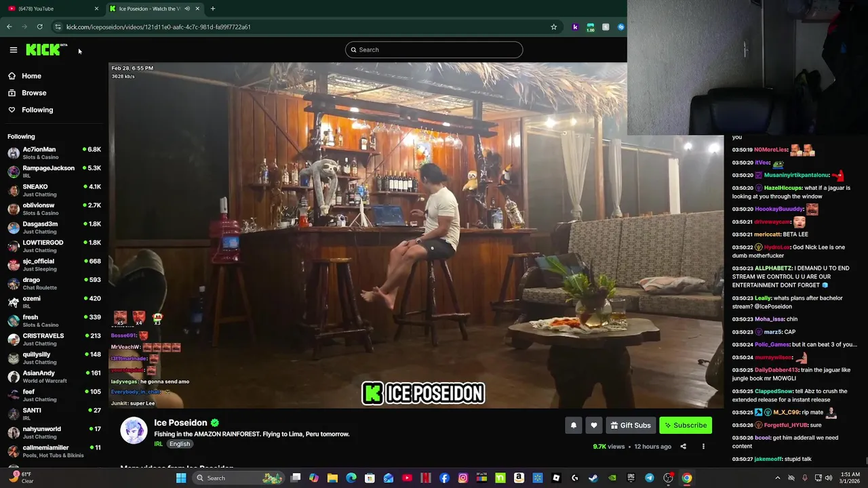Select the Ice Poseidon browser tab

click(x=155, y=9)
